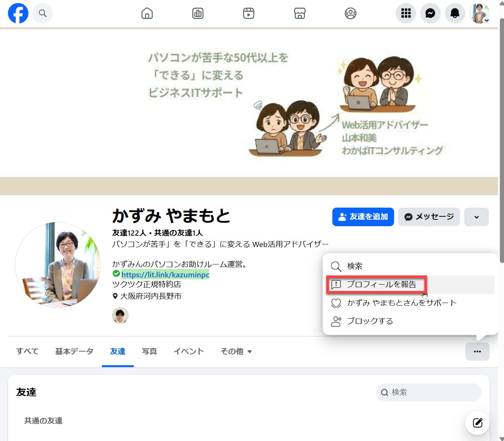Go to Home feed icon
This screenshot has height=441, width=504.
[147, 14]
